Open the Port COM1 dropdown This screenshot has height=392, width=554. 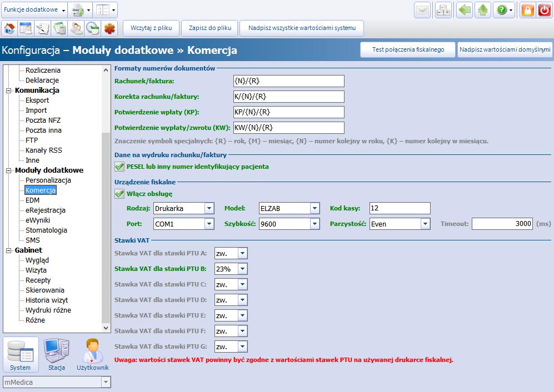pyautogui.click(x=209, y=224)
